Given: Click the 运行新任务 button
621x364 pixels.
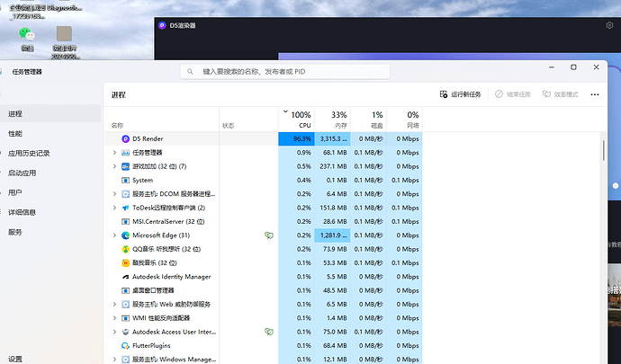Looking at the screenshot, I should tap(460, 94).
